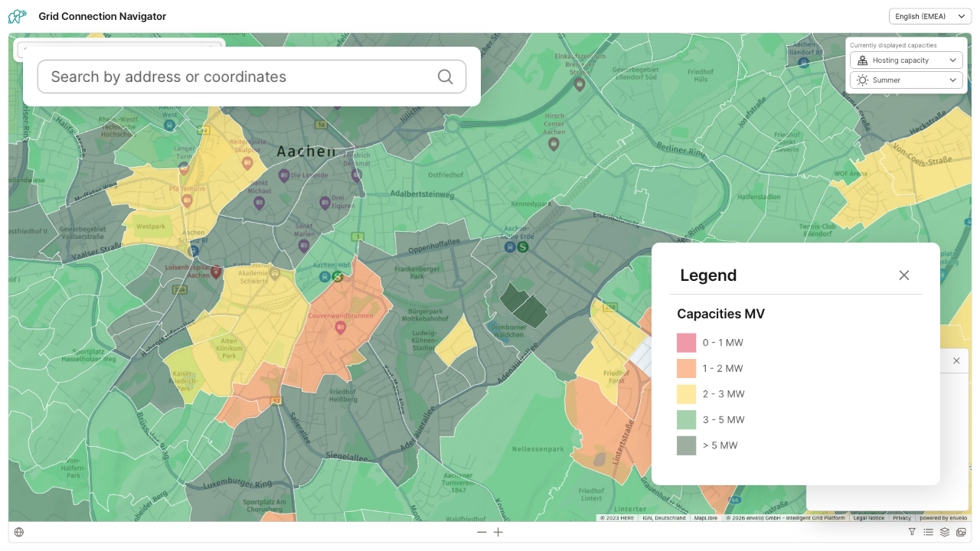Expand the Summer season dropdown
Image resolution: width=980 pixels, height=551 pixels.
906,80
